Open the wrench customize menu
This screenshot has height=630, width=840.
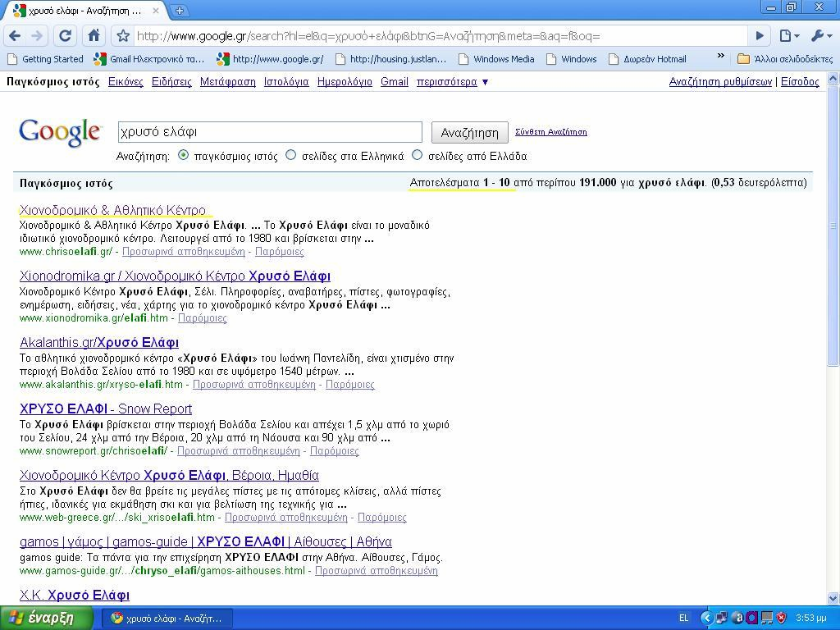coord(820,36)
